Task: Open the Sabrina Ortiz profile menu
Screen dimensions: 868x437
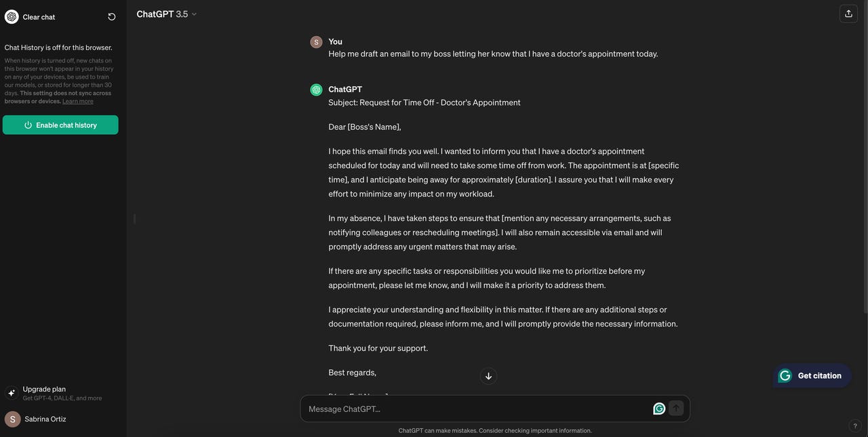Action: point(45,419)
